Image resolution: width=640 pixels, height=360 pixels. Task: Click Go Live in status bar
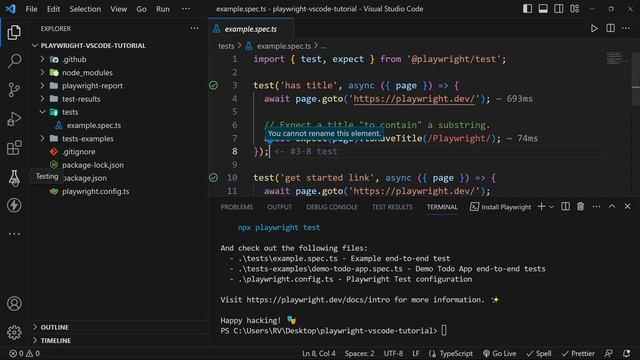(499, 353)
